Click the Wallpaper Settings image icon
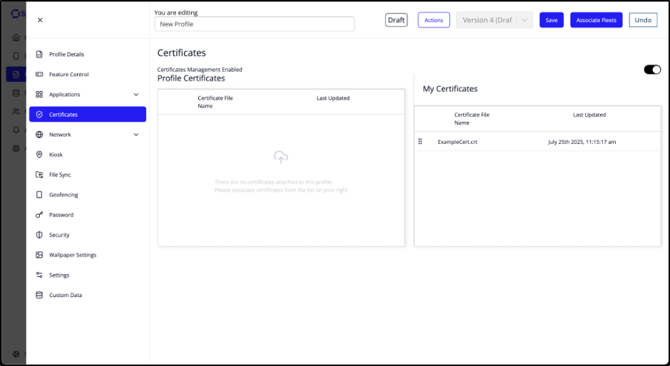Image resolution: width=670 pixels, height=366 pixels. pos(39,255)
